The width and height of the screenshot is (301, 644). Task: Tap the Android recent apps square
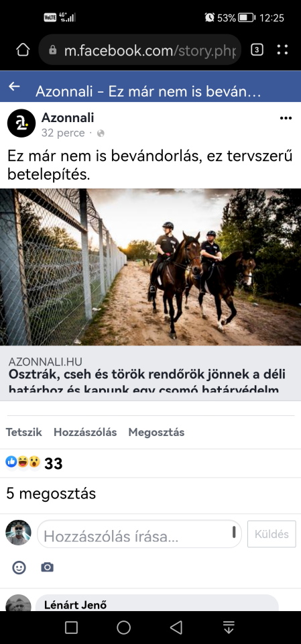coord(72,627)
